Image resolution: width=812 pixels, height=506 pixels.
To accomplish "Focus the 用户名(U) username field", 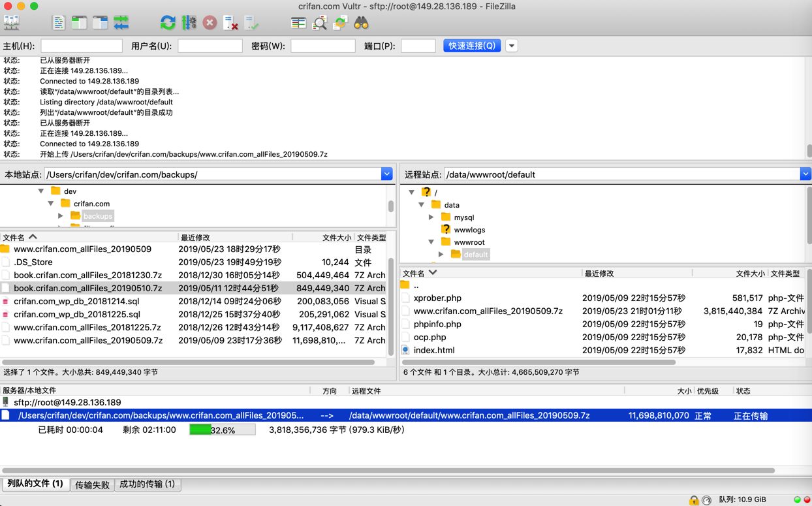I will pos(210,46).
